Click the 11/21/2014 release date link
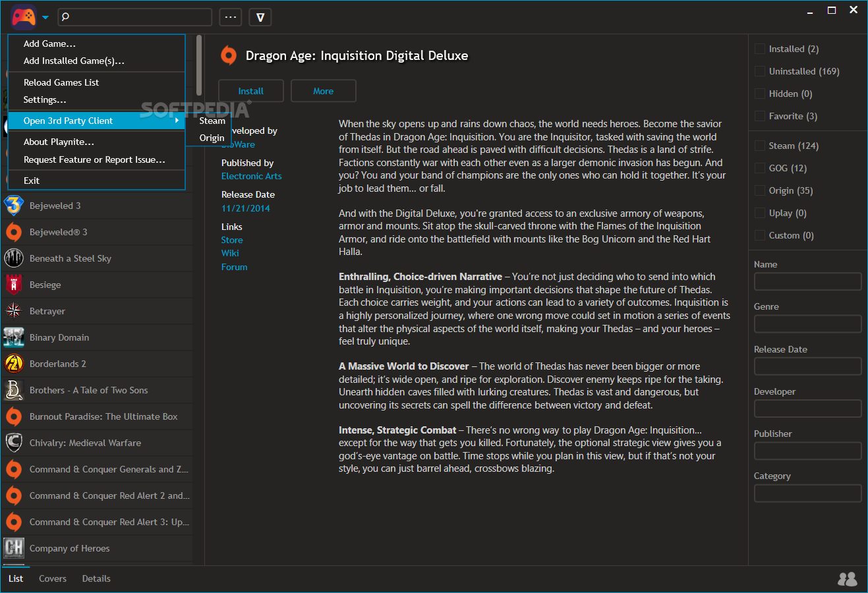 point(246,208)
